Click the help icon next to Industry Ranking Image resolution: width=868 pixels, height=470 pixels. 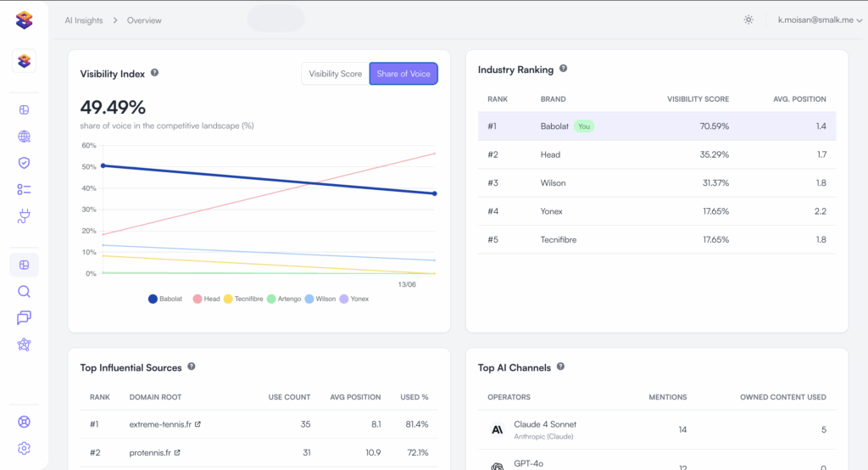(563, 68)
